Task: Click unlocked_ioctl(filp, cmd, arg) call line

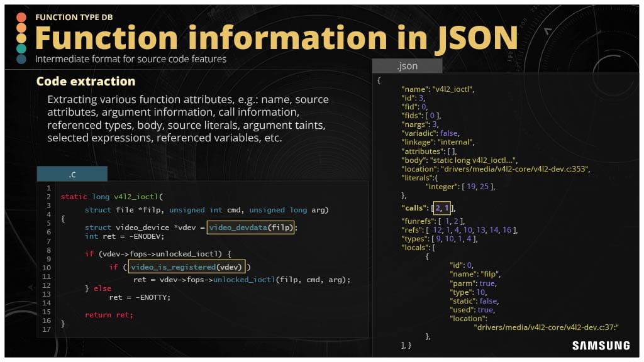Action: click(x=242, y=280)
